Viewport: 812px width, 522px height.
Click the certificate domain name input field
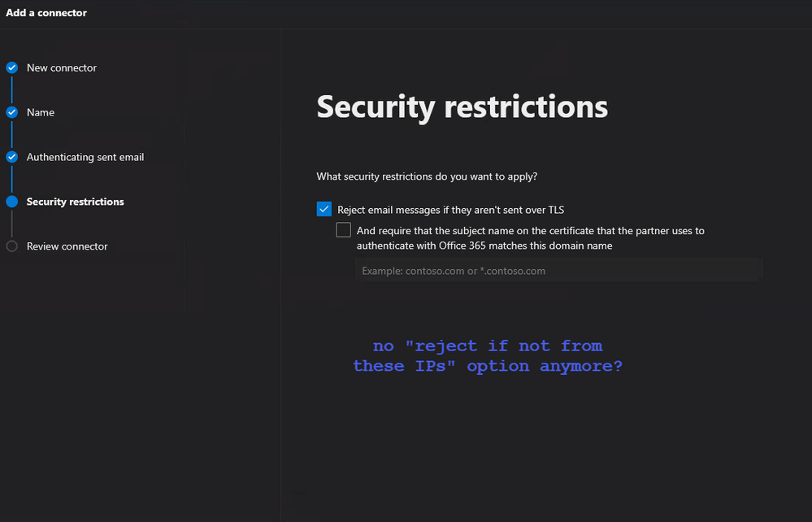(558, 271)
